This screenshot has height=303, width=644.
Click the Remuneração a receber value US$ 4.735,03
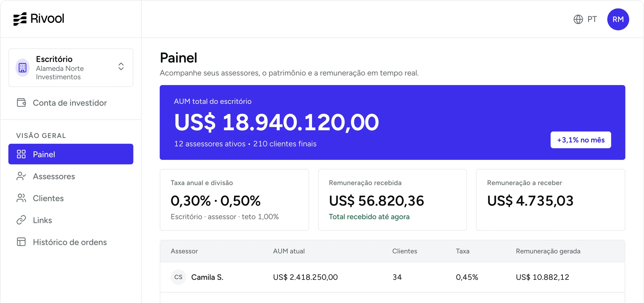pyautogui.click(x=530, y=201)
